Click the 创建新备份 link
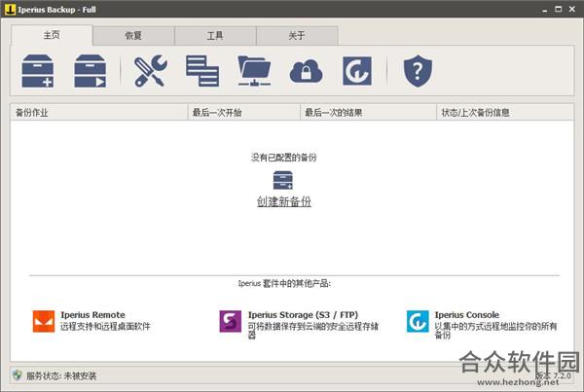584x392 pixels. pos(284,201)
